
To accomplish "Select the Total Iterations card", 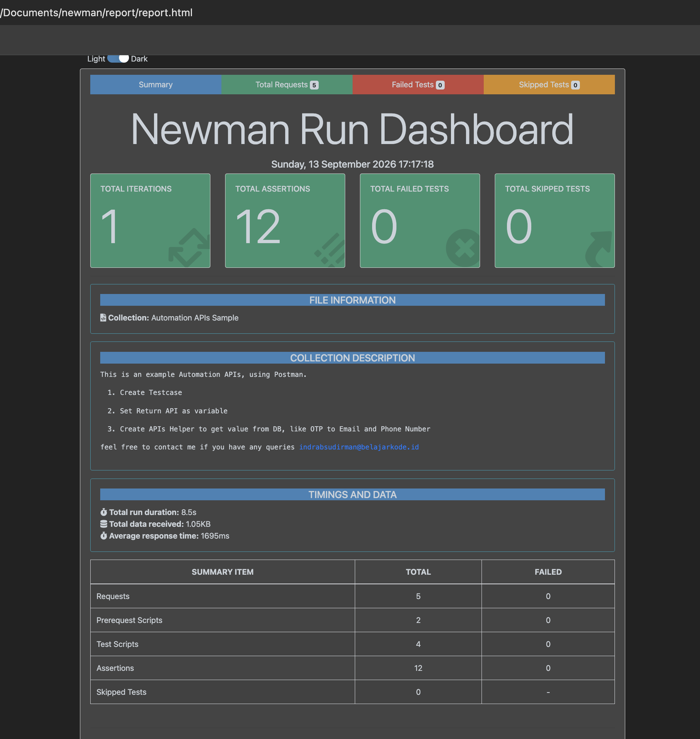I will click(x=150, y=220).
